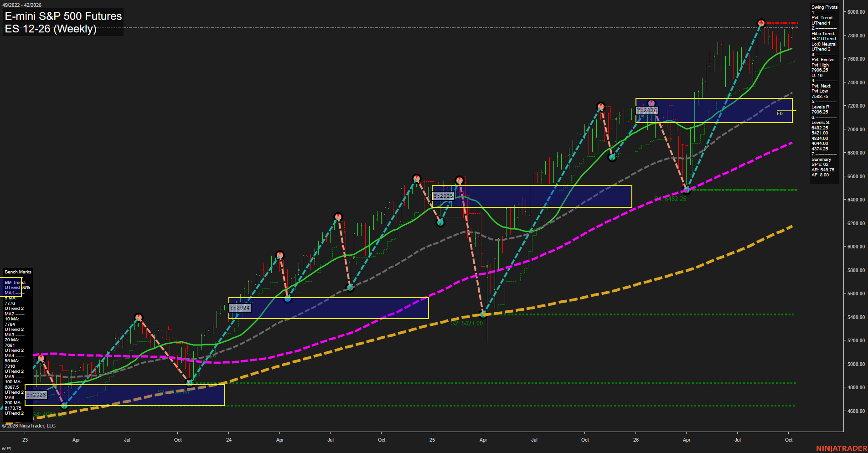Screen dimensions: 868x453
Task: Select the AR: 546.75 summary value
Action: (823, 170)
